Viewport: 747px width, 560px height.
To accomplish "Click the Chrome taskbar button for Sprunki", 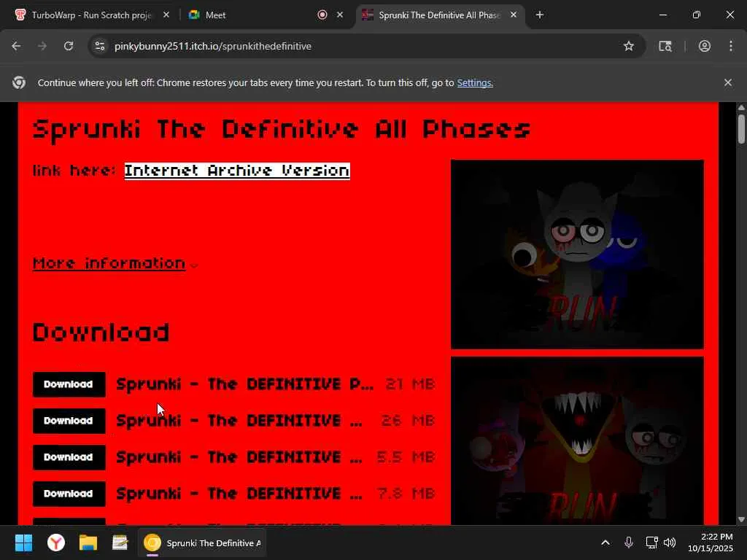I will pos(202,542).
